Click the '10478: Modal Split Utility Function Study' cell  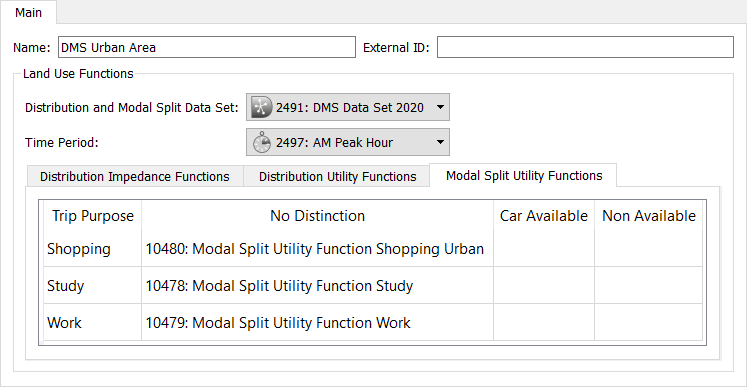tap(317, 285)
